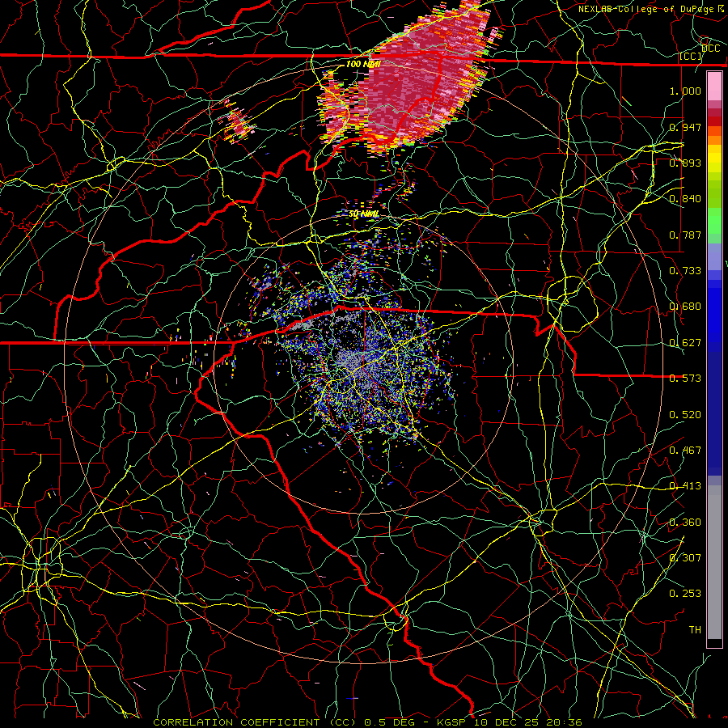
Task: Select the 0.253 legend value
Action: (x=685, y=594)
